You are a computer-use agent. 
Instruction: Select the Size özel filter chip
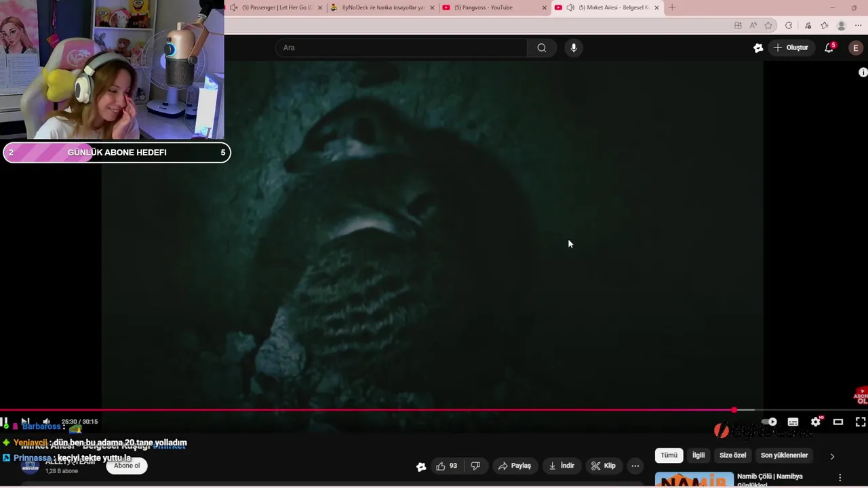click(732, 455)
